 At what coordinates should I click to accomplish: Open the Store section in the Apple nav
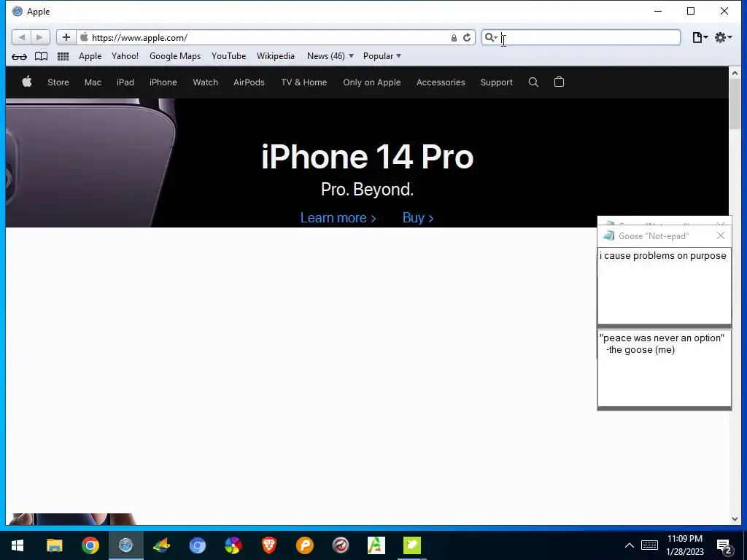click(x=58, y=82)
